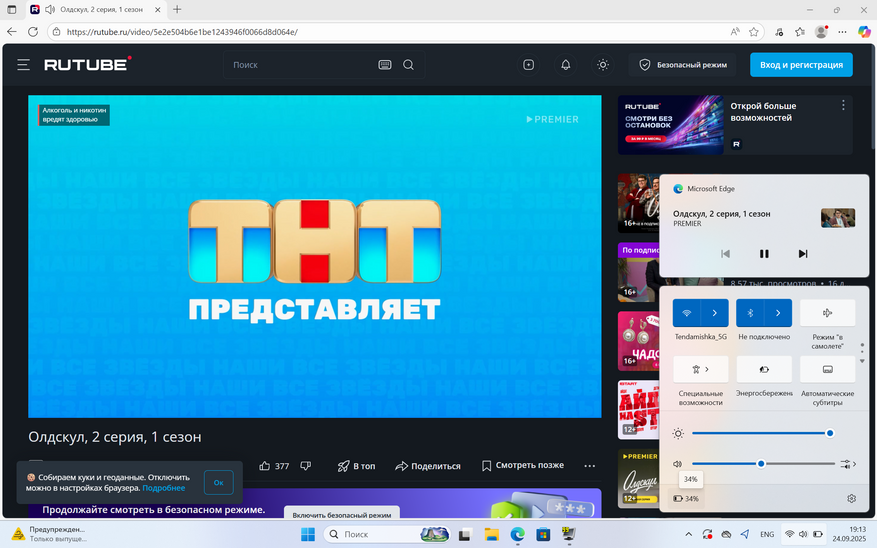Click the upload video plus icon

tap(529, 65)
